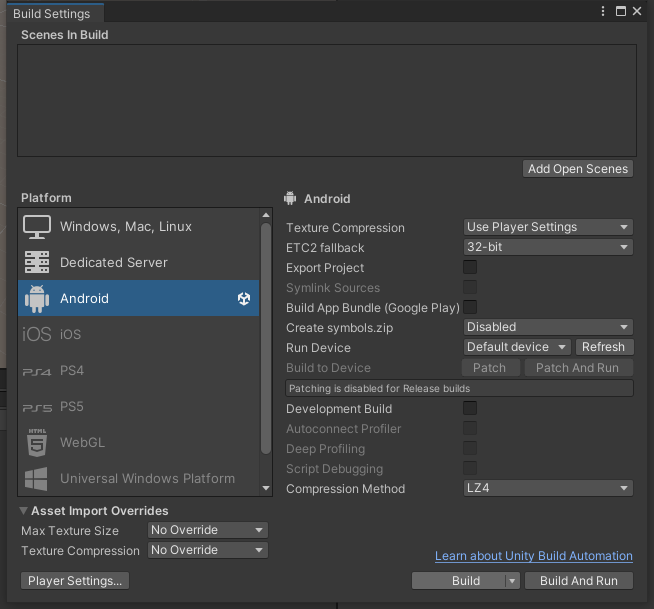Click the Unity logo on Android row
The height and width of the screenshot is (609, 654).
point(244,298)
